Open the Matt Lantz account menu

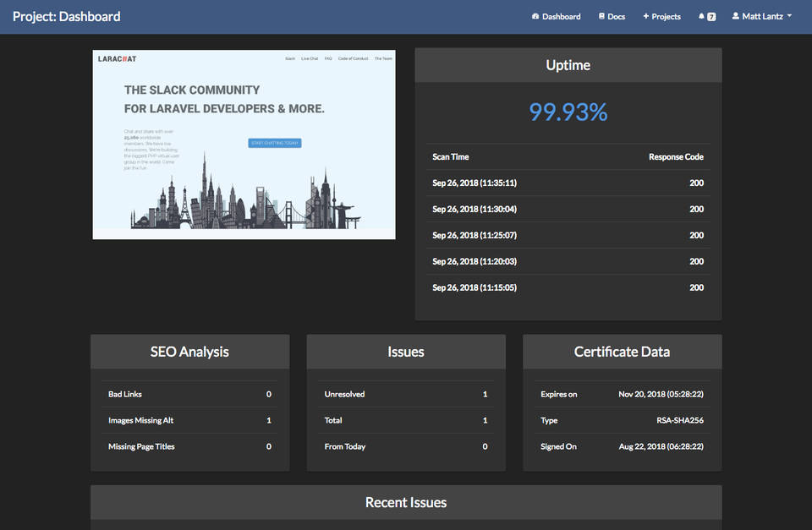coord(762,17)
